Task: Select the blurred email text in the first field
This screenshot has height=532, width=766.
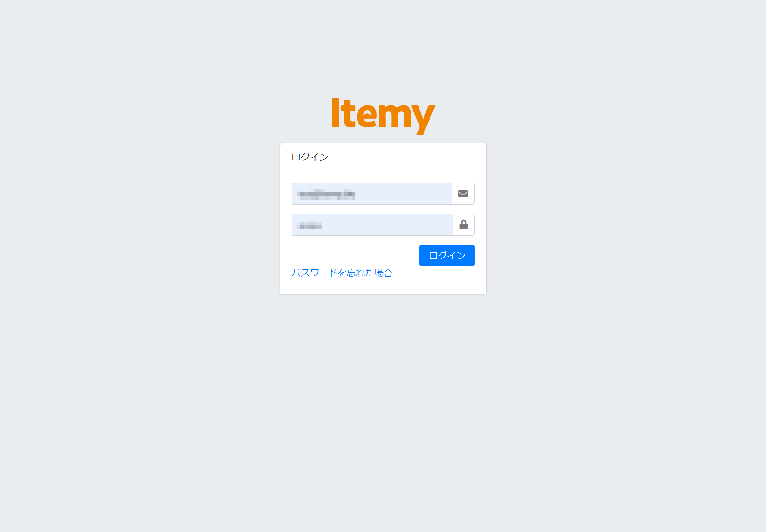Action: click(x=326, y=194)
